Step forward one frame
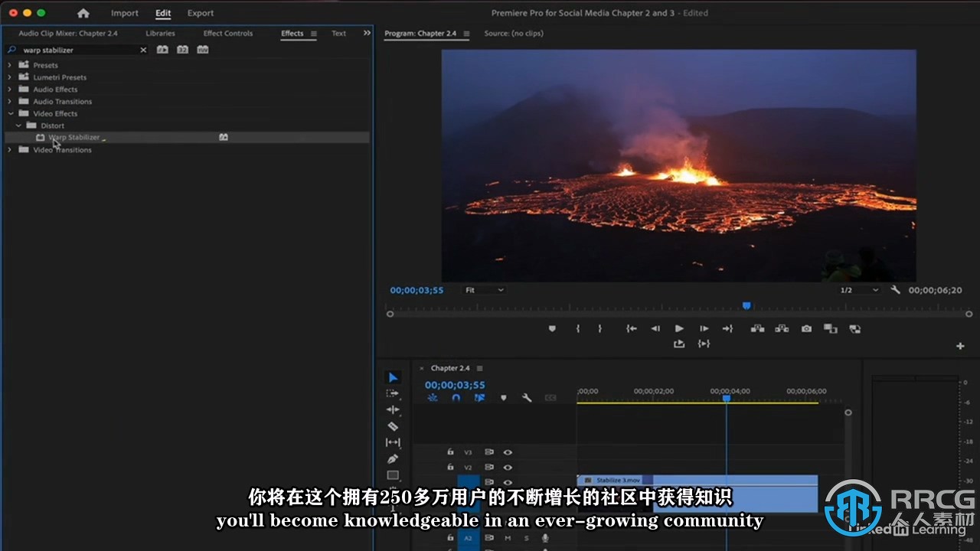 tap(704, 328)
